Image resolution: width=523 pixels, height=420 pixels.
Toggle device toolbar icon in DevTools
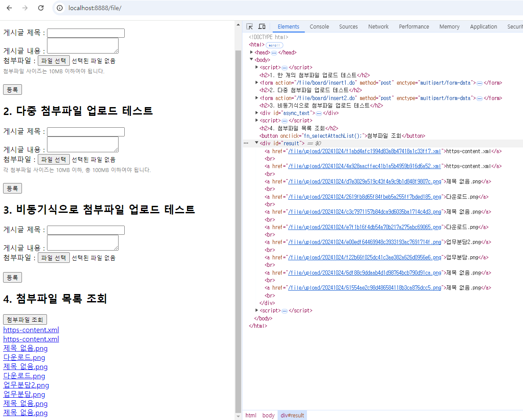pos(262,27)
